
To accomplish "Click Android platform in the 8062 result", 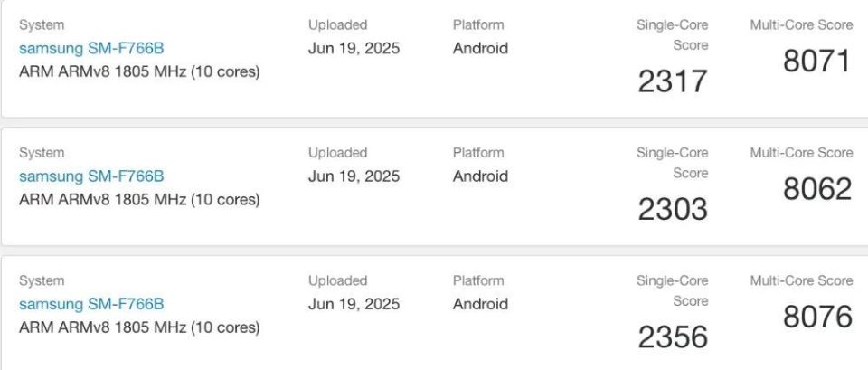I will pyautogui.click(x=480, y=176).
